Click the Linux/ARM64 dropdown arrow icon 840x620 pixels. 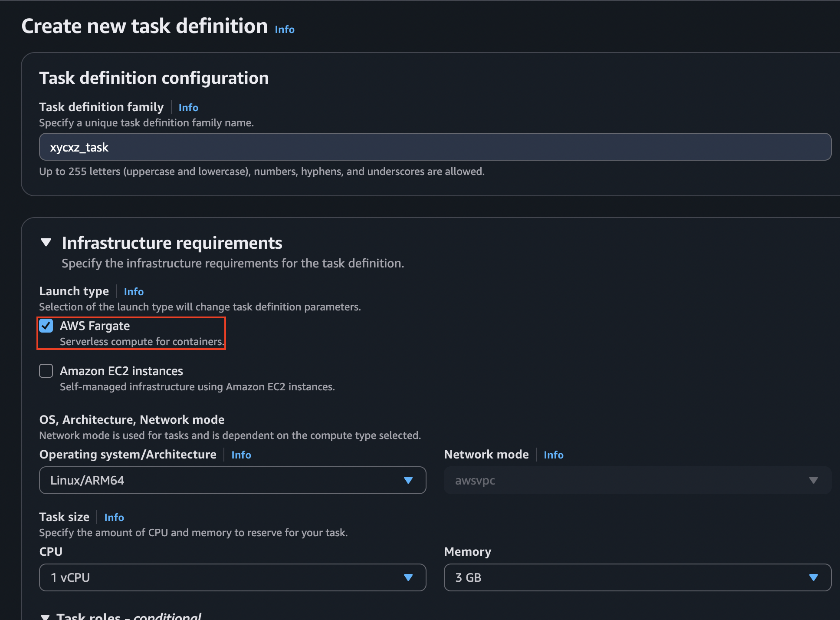point(408,480)
